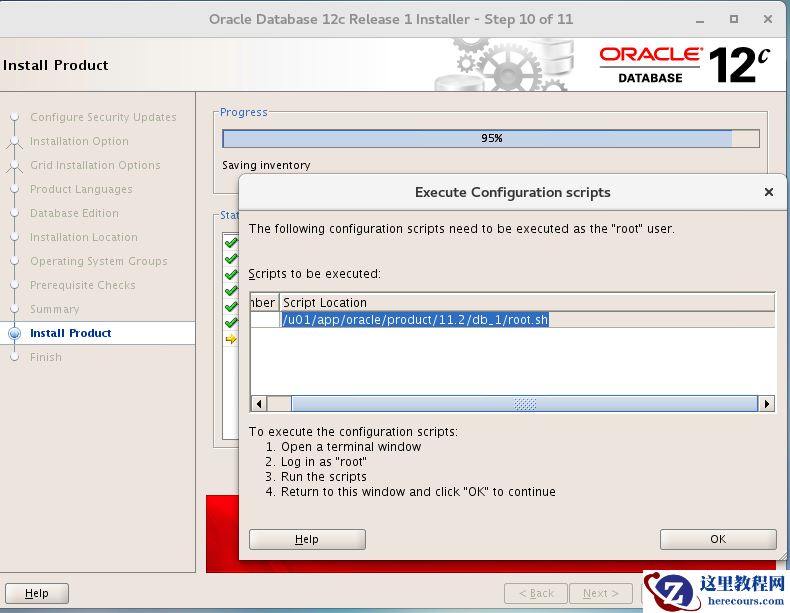Open Help in the configuration scripts dialog
Image resolution: width=790 pixels, height=613 pixels.
tap(307, 539)
